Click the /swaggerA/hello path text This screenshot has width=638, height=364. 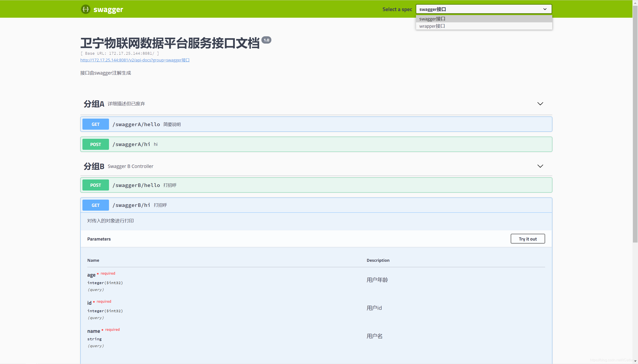click(x=136, y=124)
